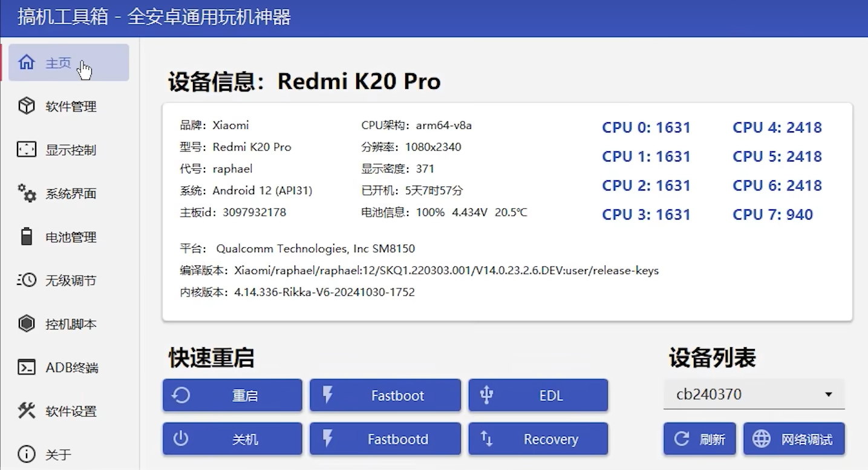Switch to the 电池管理 page
This screenshot has width=868, height=470.
71,237
